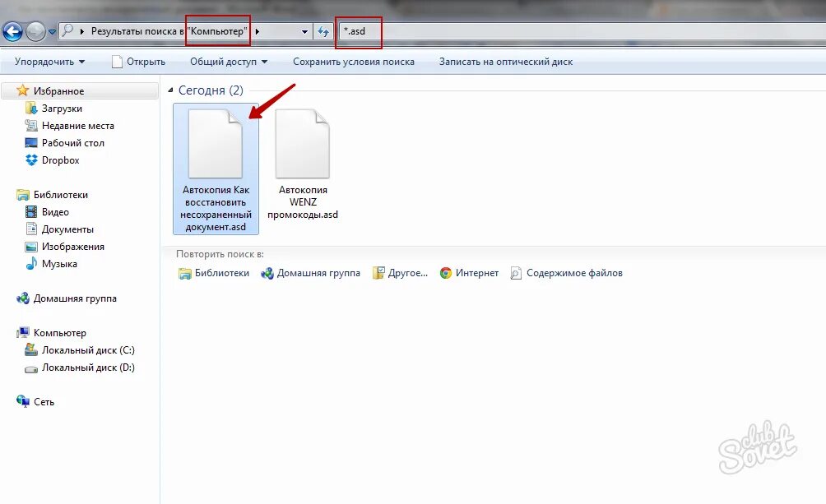Click the Рабочий стол monitor icon
This screenshot has width=826, height=504.
coord(31,143)
